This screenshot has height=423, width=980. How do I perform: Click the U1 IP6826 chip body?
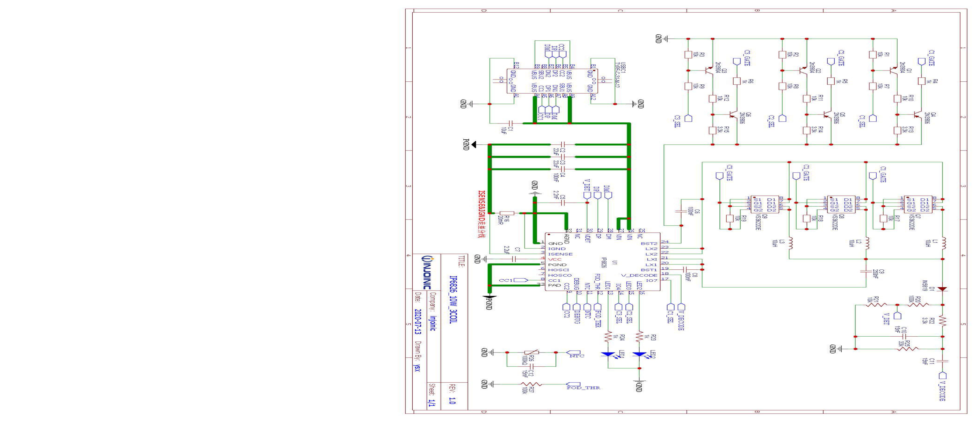(x=603, y=262)
